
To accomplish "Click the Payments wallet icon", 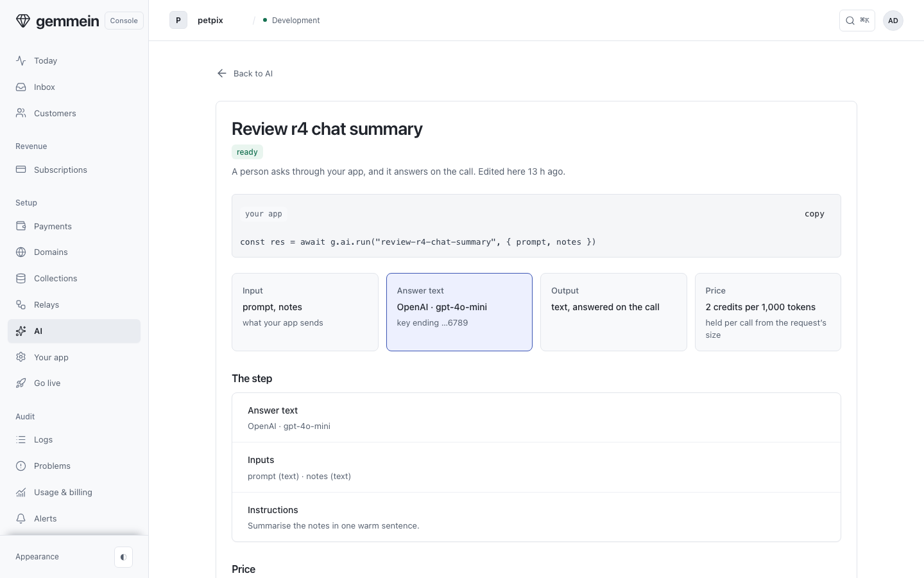I will coord(21,226).
